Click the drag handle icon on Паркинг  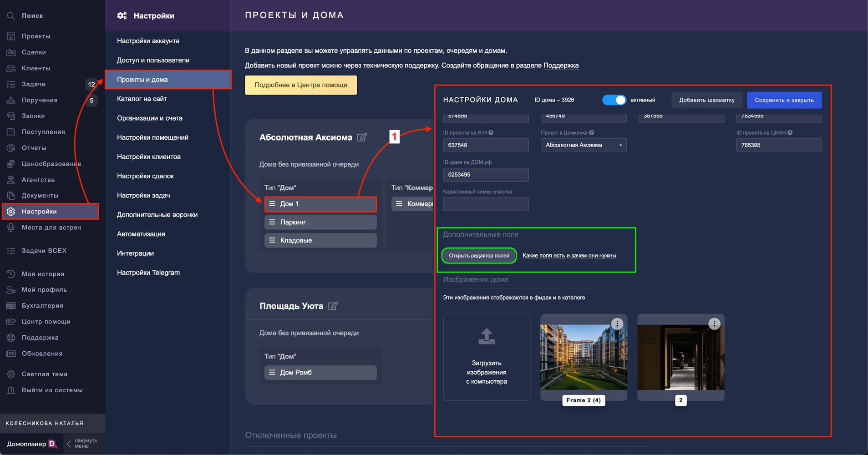tap(272, 222)
